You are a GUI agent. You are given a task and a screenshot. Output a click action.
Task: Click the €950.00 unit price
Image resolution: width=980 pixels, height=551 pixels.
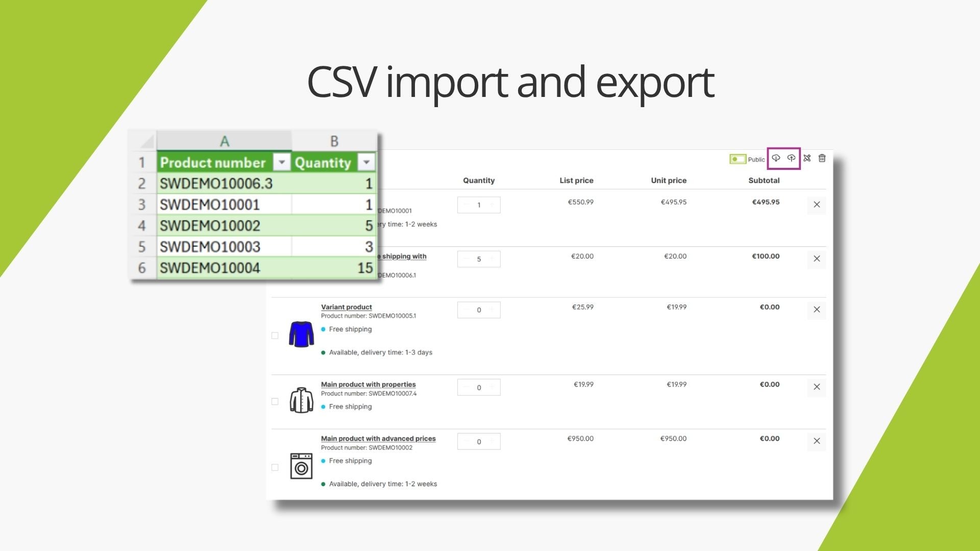tap(673, 439)
